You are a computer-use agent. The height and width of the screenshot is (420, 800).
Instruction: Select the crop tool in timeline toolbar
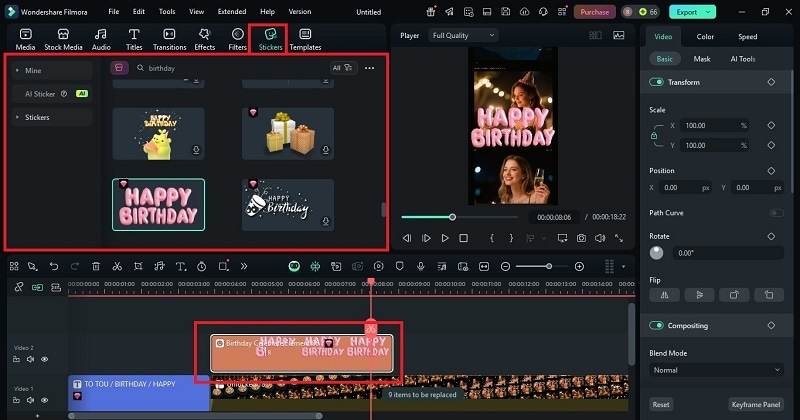coord(138,266)
